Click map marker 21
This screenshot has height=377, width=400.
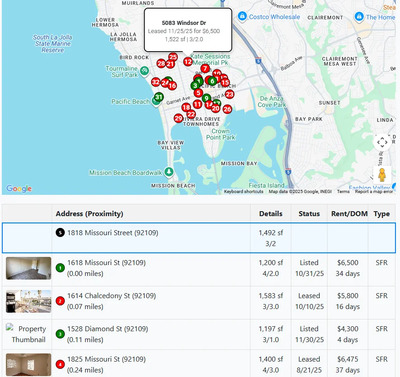click(x=170, y=64)
